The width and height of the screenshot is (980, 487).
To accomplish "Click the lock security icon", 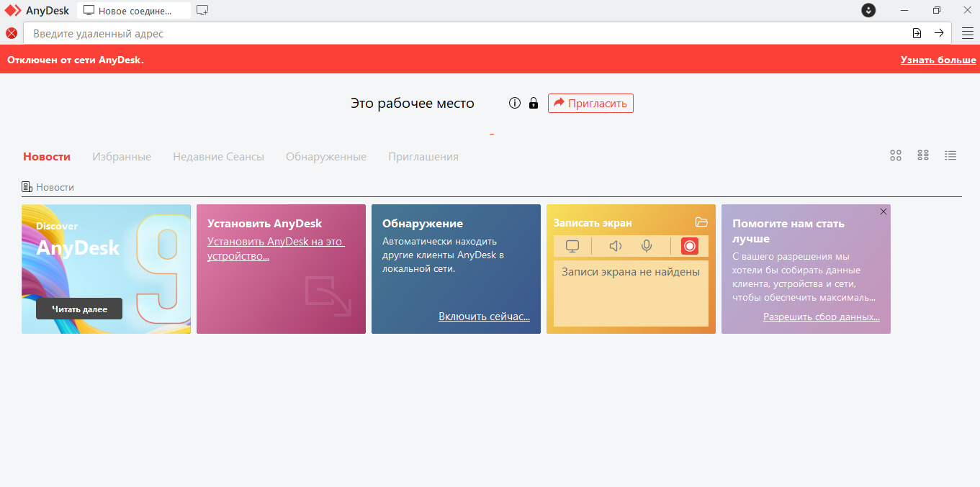I will coord(534,103).
